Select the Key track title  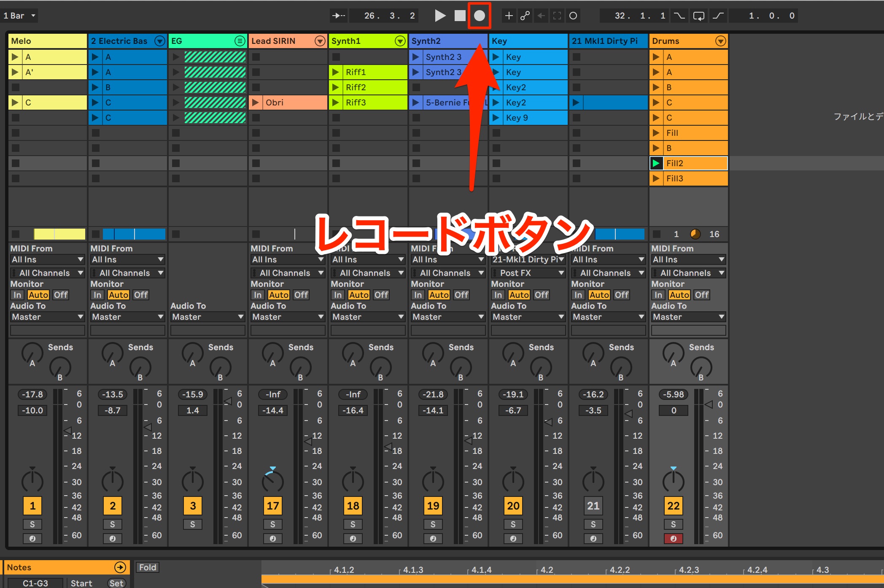528,41
